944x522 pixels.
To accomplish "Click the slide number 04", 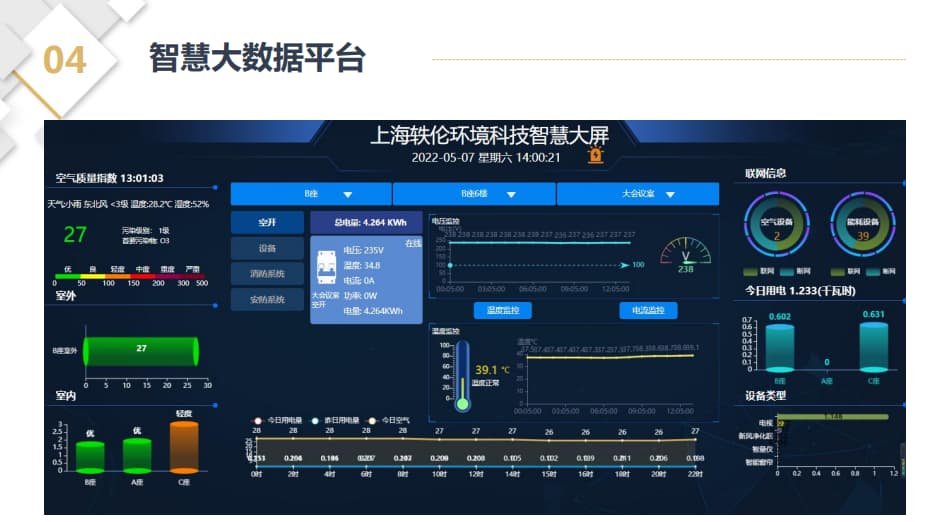I will point(65,61).
